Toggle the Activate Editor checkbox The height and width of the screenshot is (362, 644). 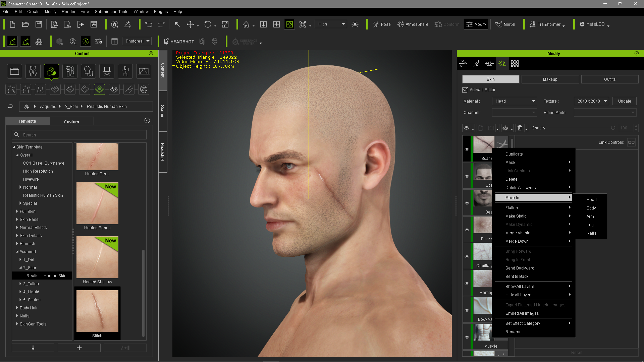[x=465, y=90]
